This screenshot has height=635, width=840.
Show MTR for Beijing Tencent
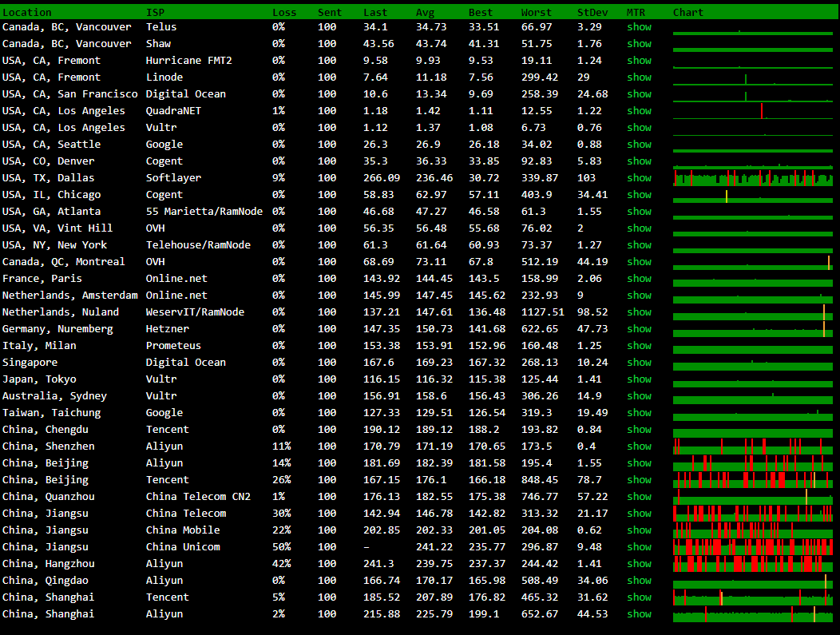pyautogui.click(x=639, y=479)
